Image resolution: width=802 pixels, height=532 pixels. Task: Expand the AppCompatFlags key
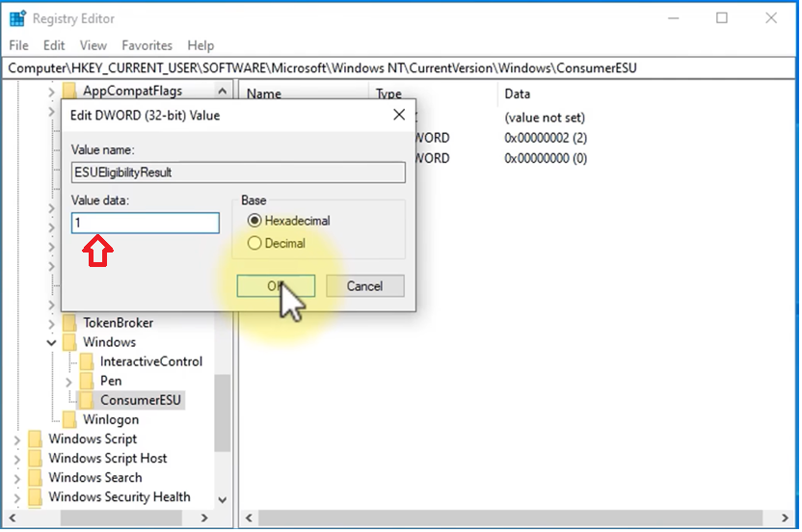pyautogui.click(x=51, y=93)
